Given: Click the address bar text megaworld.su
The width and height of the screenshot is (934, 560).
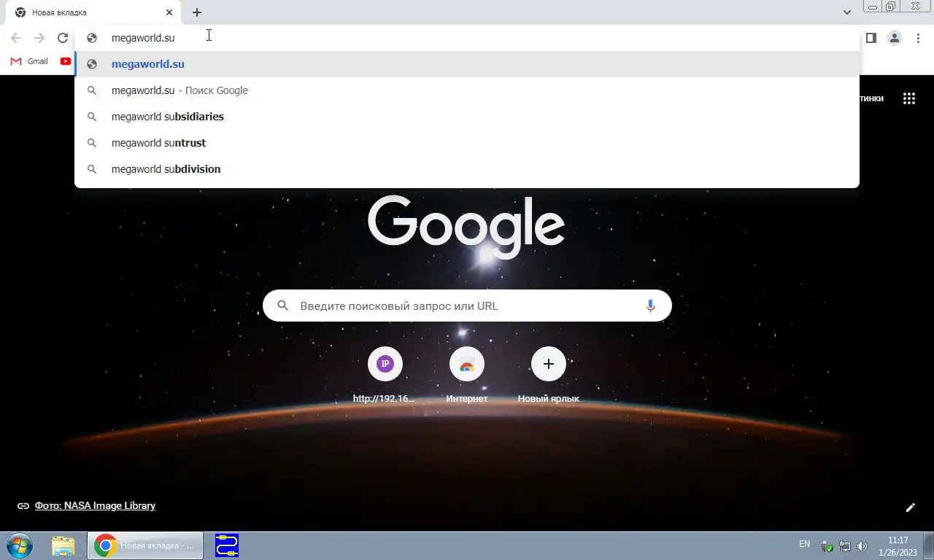Looking at the screenshot, I should [x=143, y=38].
